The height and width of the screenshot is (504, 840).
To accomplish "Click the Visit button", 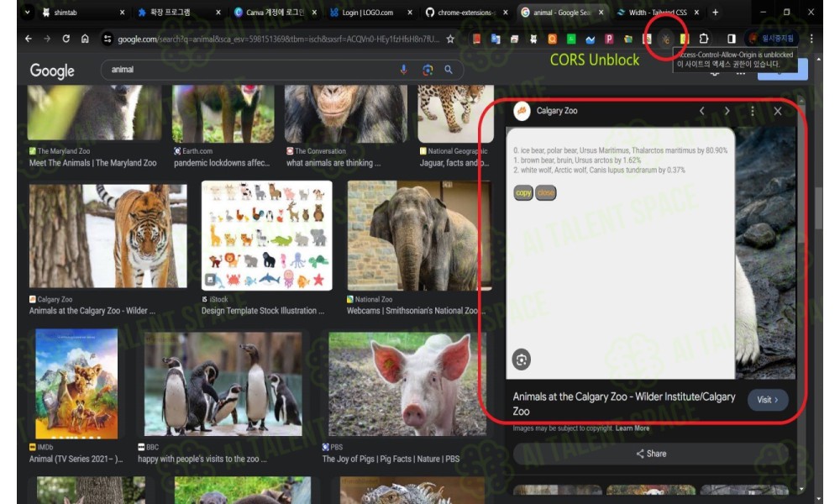I will (768, 400).
